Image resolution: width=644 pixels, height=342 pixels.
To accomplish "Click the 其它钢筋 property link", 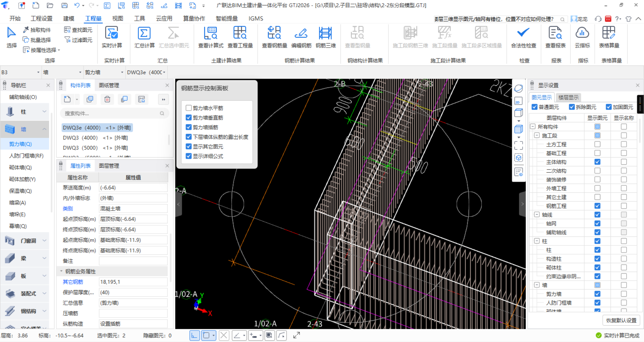I will pyautogui.click(x=73, y=282).
